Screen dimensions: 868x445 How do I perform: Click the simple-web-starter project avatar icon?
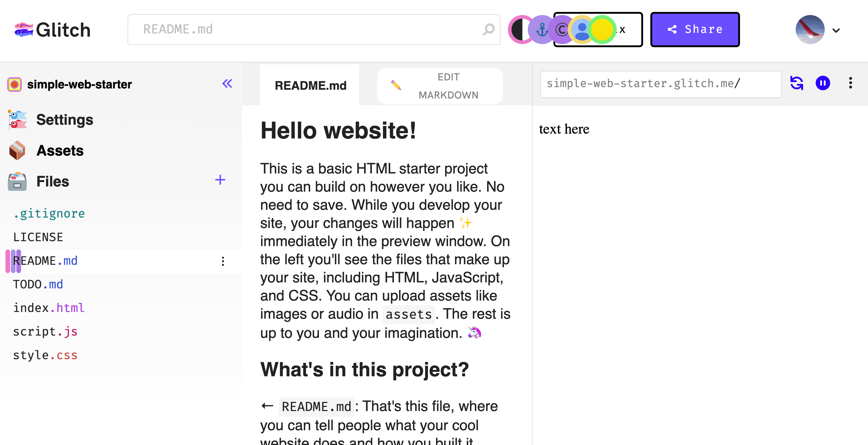coord(15,84)
